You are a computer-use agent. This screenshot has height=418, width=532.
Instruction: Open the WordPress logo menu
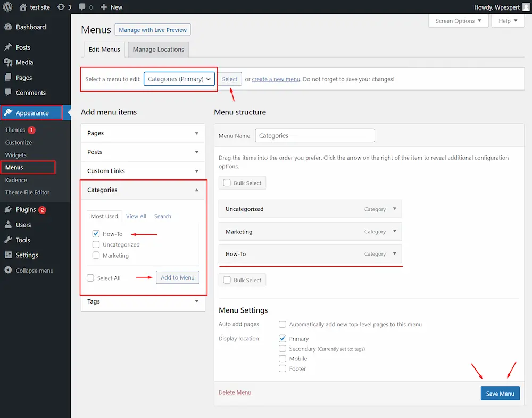[7, 7]
